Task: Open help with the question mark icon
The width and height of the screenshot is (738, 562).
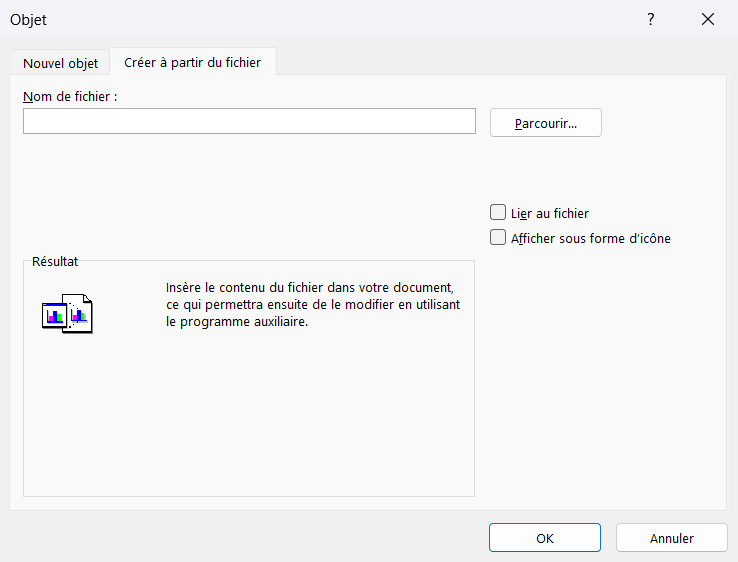Action: click(650, 19)
